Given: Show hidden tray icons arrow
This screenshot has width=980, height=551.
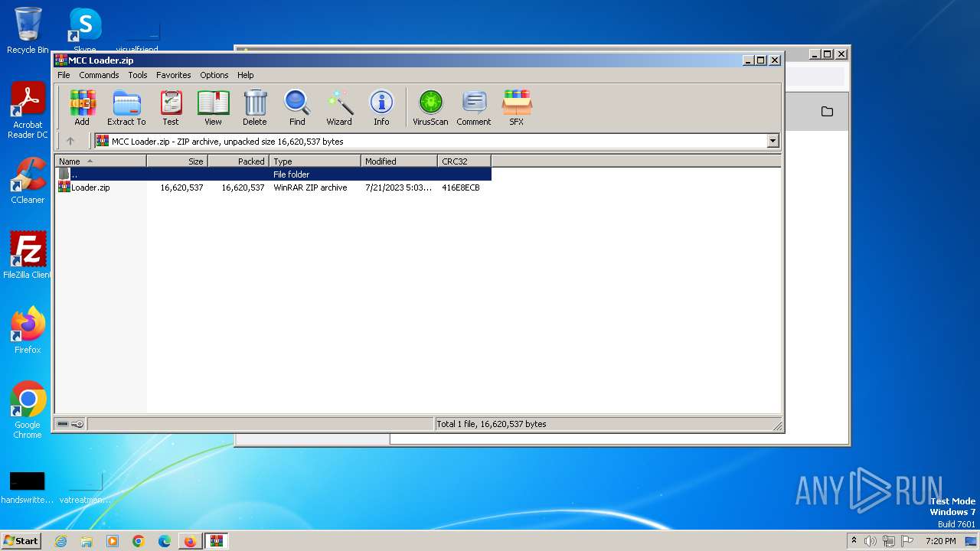Looking at the screenshot, I should pyautogui.click(x=854, y=541).
